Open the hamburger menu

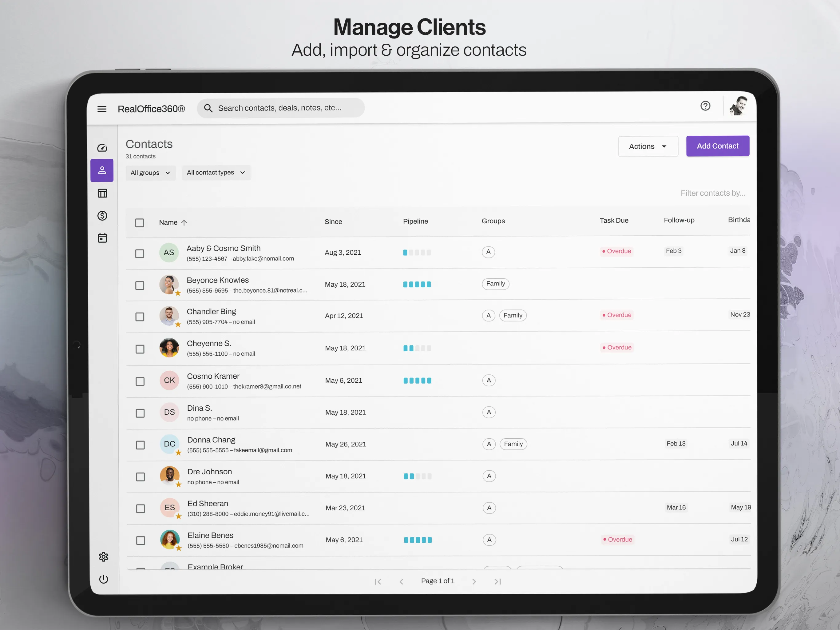[102, 109]
